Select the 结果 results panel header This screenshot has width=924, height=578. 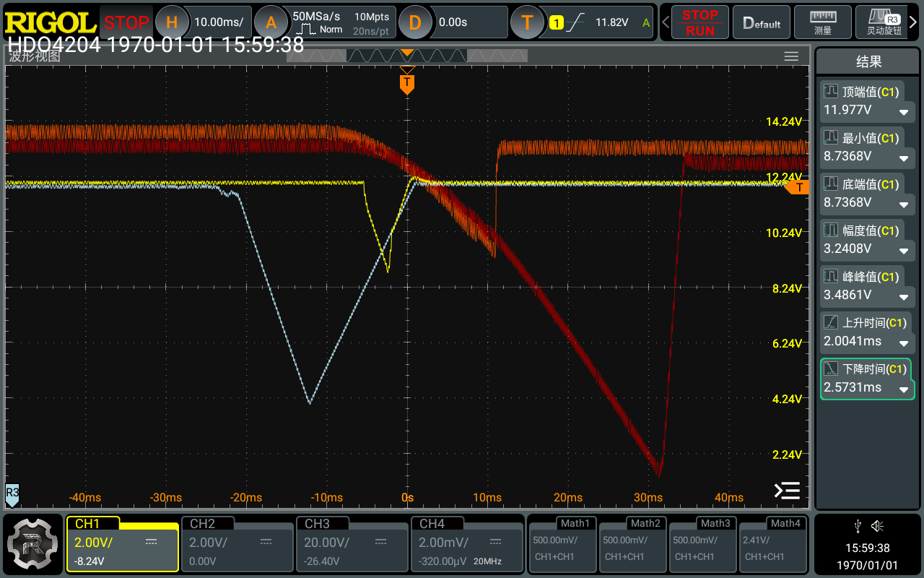tap(868, 62)
